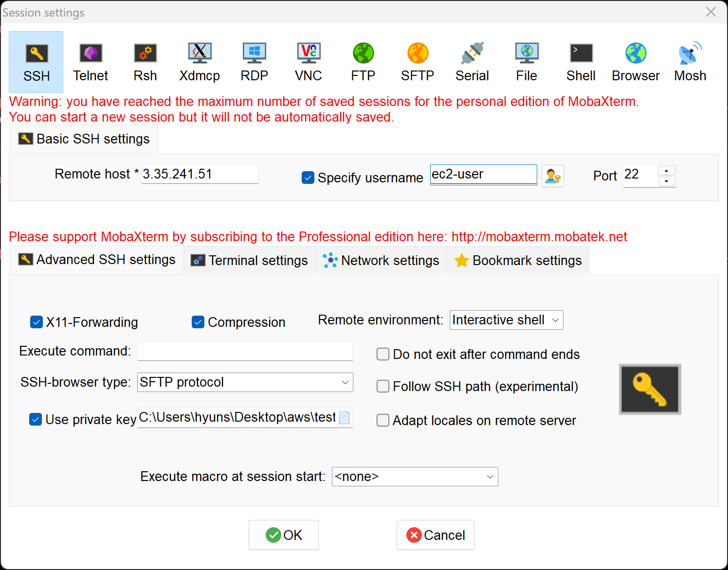Image resolution: width=728 pixels, height=570 pixels.
Task: Increase the port number with up arrow
Action: (x=667, y=171)
